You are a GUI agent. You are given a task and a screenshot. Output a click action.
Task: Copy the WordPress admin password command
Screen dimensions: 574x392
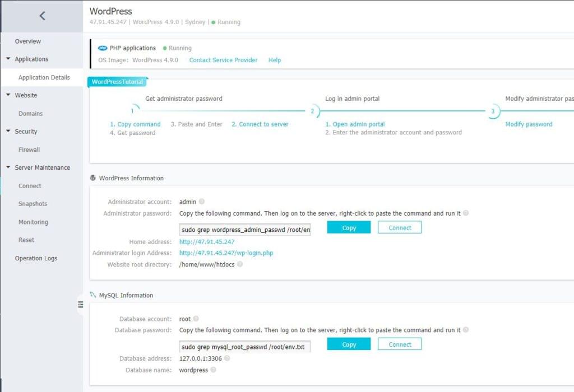click(x=349, y=228)
